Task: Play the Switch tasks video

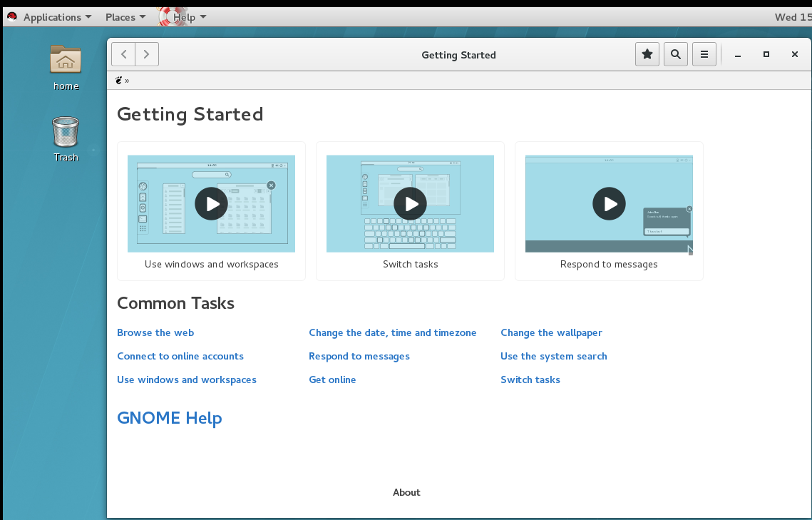Action: [410, 203]
